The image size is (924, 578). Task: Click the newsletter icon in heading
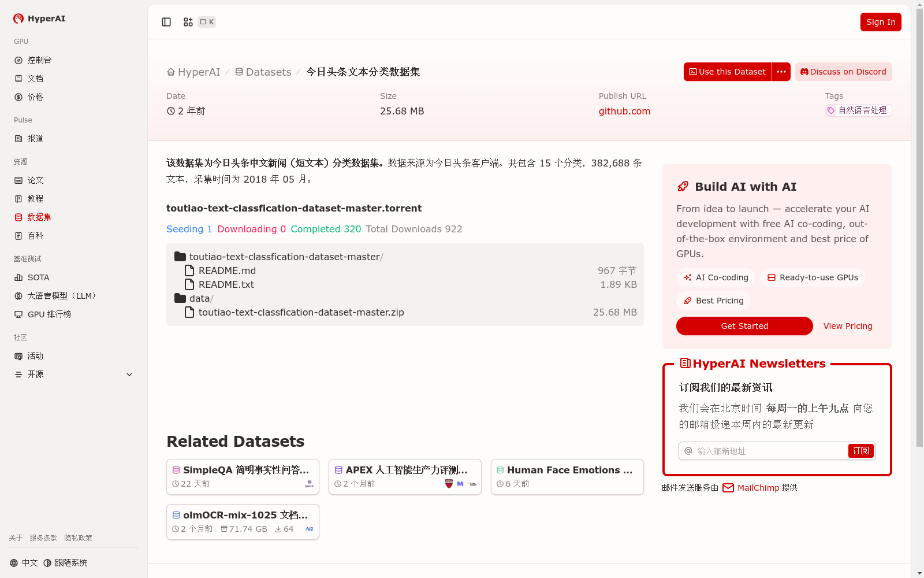tap(685, 364)
